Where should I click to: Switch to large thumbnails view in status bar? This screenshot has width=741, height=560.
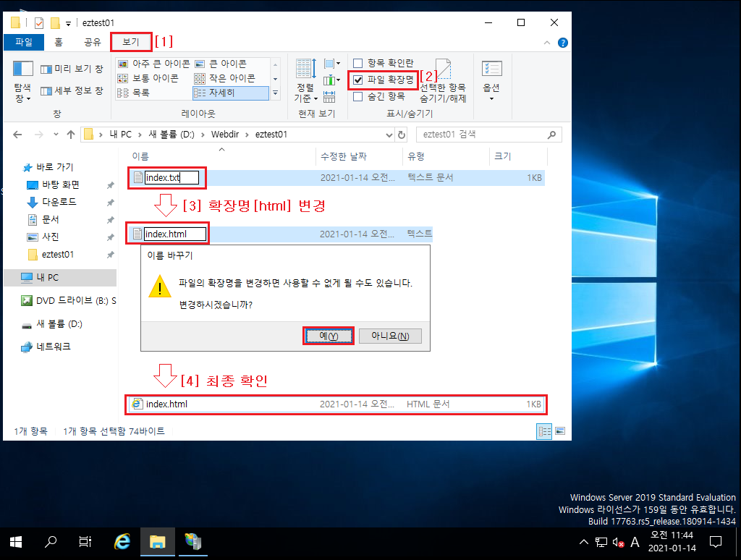[560, 431]
